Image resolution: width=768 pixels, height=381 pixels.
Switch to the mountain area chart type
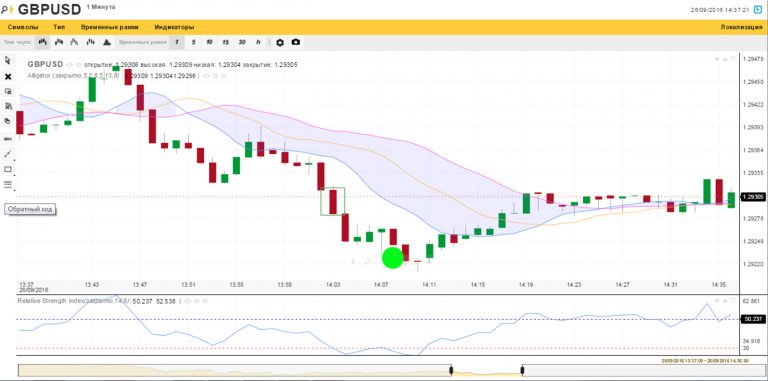107,42
